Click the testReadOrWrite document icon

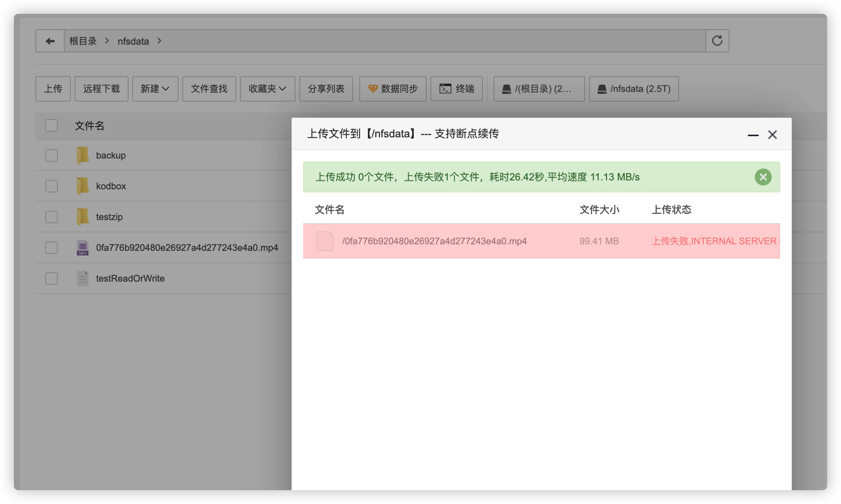click(82, 279)
